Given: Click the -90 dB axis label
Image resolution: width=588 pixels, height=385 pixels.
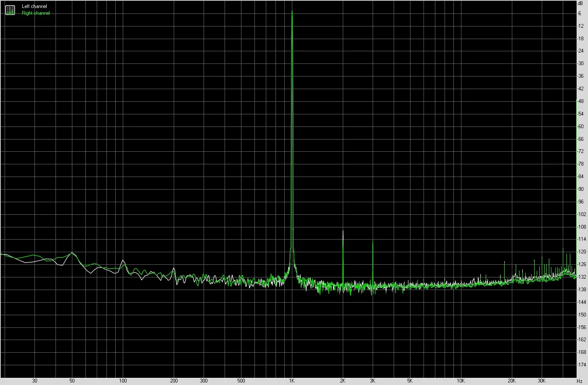Looking at the screenshot, I should (x=580, y=189).
